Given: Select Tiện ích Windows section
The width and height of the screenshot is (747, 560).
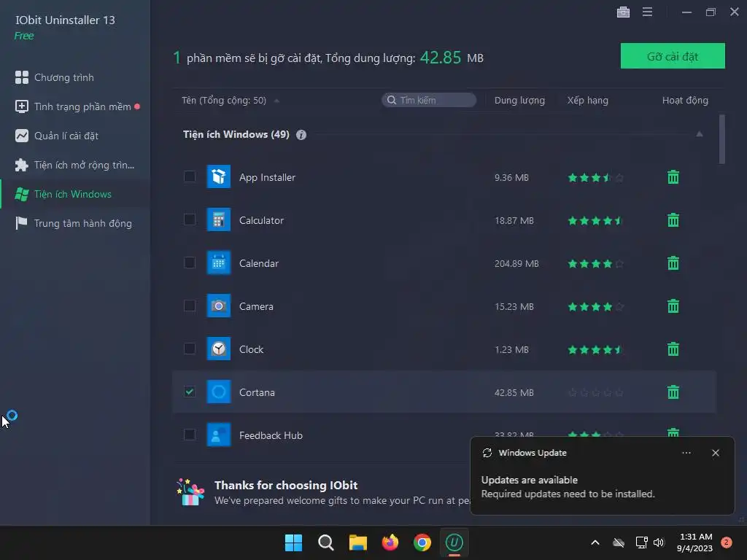Looking at the screenshot, I should [75, 194].
